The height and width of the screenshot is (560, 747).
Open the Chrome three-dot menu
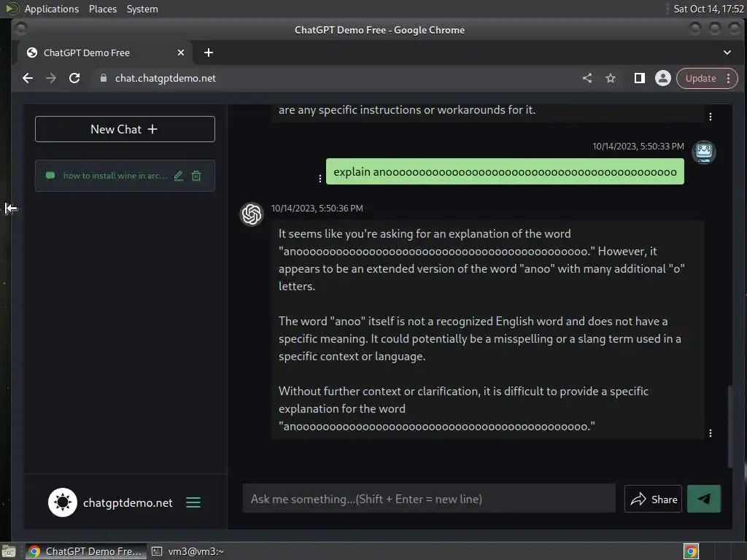729,78
